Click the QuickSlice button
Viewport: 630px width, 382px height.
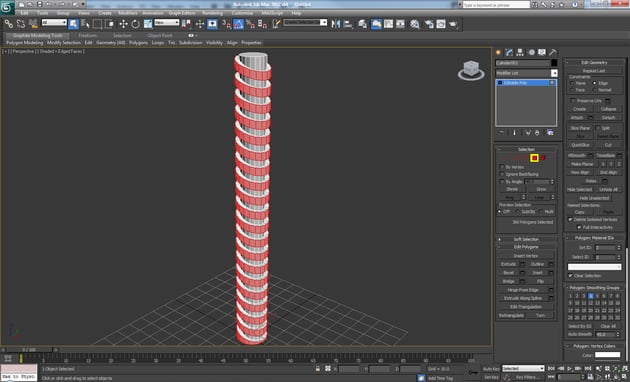[x=580, y=145]
